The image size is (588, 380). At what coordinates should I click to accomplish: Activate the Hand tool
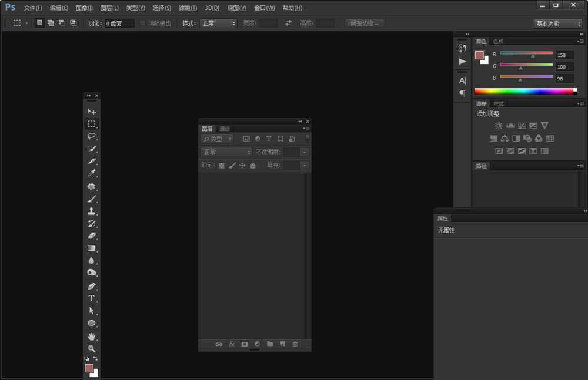point(91,337)
